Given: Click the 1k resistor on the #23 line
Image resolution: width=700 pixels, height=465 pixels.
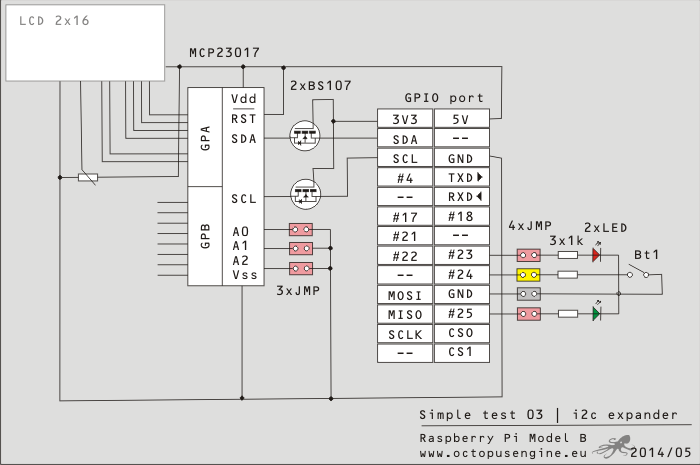Looking at the screenshot, I should pyautogui.click(x=568, y=255).
